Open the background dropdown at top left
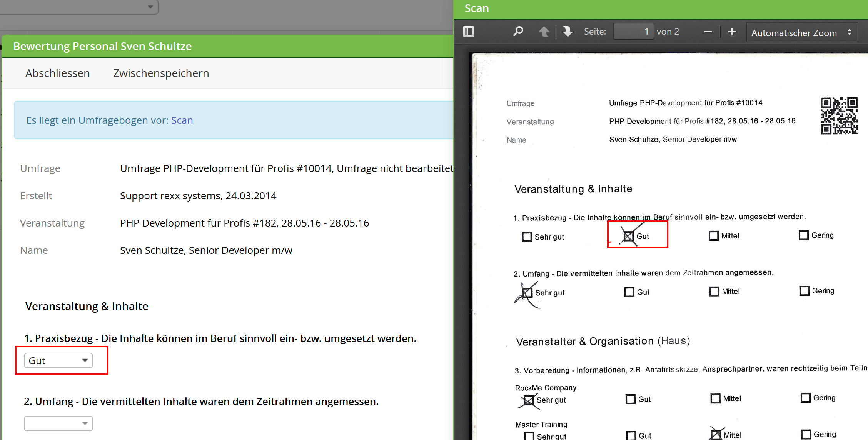868x440 pixels. (78, 7)
